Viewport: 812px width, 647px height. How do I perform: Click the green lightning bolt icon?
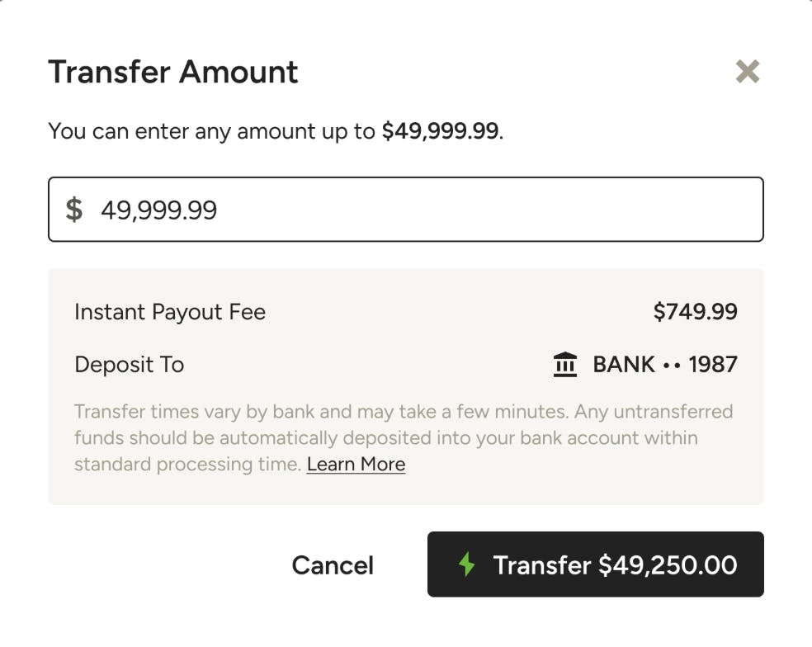click(467, 564)
